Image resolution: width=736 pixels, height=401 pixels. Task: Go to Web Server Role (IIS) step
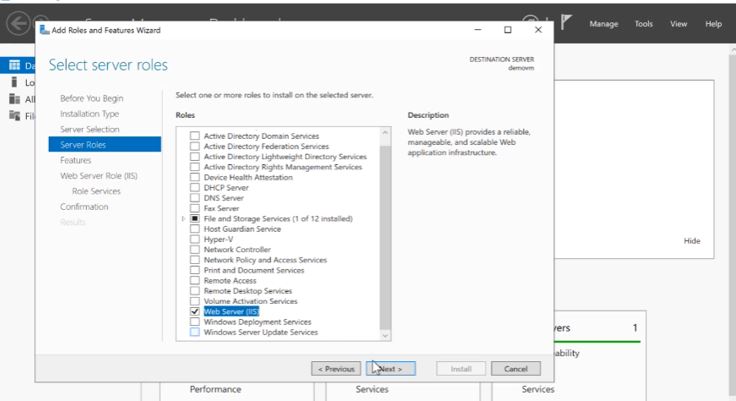(x=99, y=176)
